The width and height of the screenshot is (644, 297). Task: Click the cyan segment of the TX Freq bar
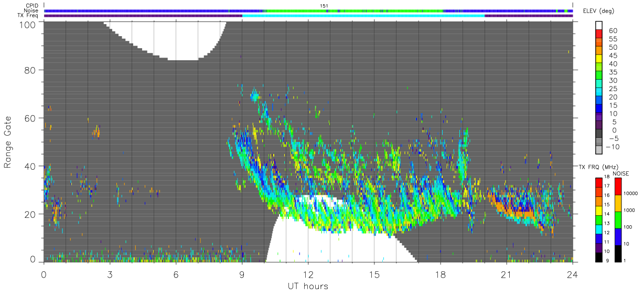click(363, 16)
